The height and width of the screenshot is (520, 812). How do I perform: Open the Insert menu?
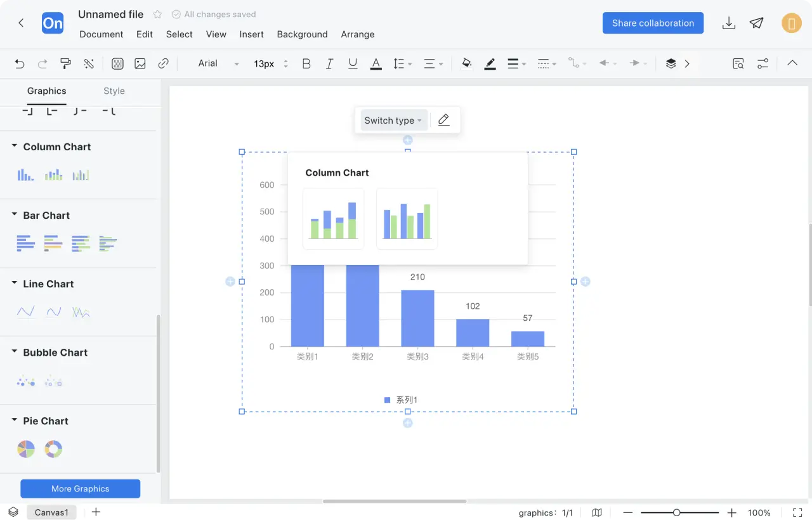point(251,34)
